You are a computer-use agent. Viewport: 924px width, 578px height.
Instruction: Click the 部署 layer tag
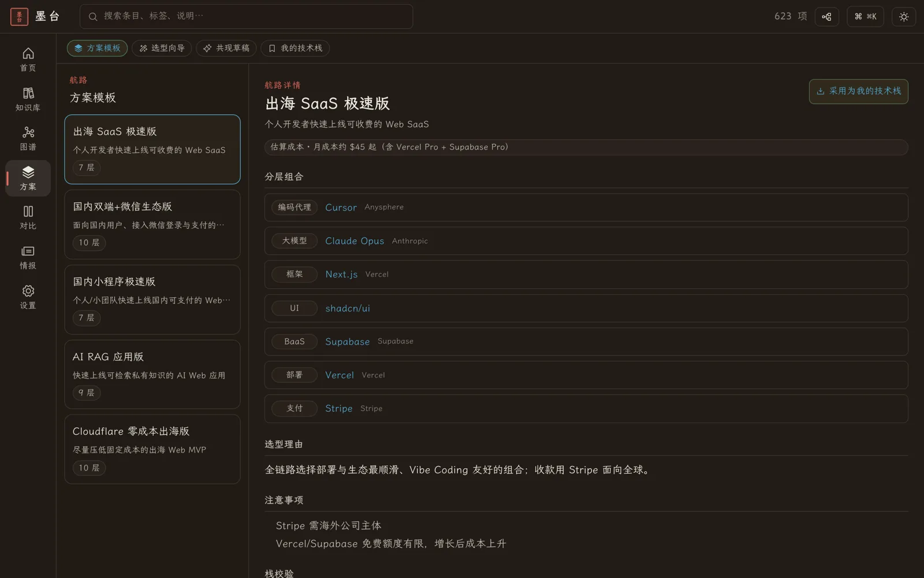pos(295,375)
